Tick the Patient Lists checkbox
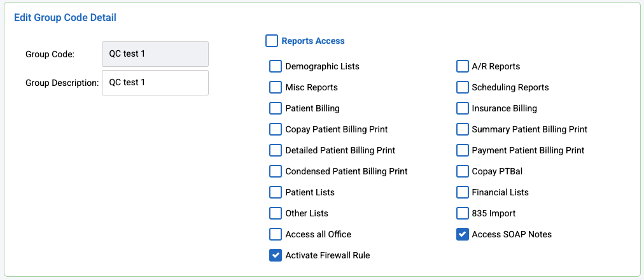 point(276,192)
